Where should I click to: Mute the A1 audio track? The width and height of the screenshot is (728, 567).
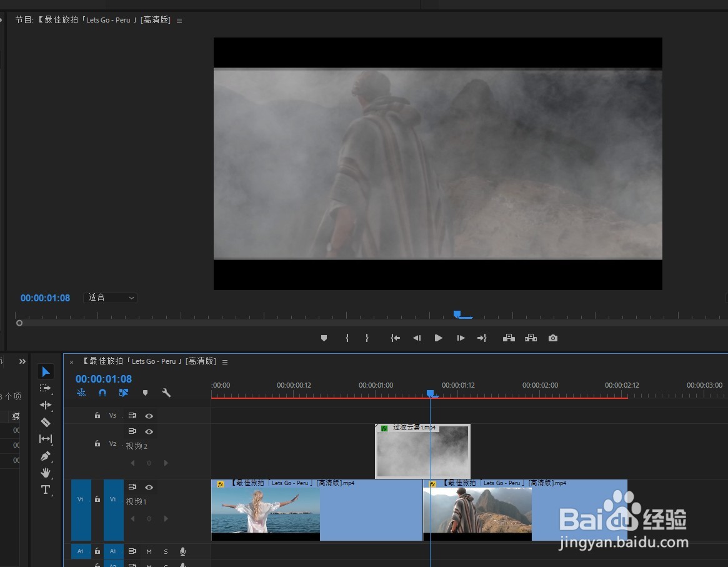pyautogui.click(x=149, y=551)
